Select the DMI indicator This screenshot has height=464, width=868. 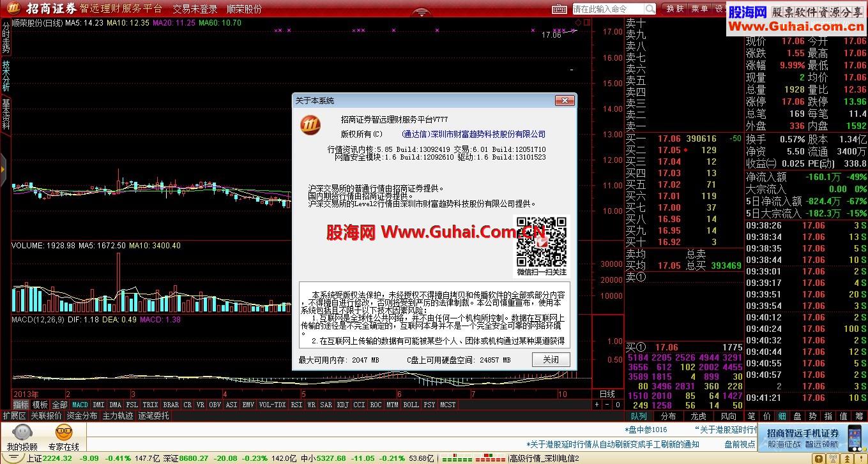tap(98, 405)
